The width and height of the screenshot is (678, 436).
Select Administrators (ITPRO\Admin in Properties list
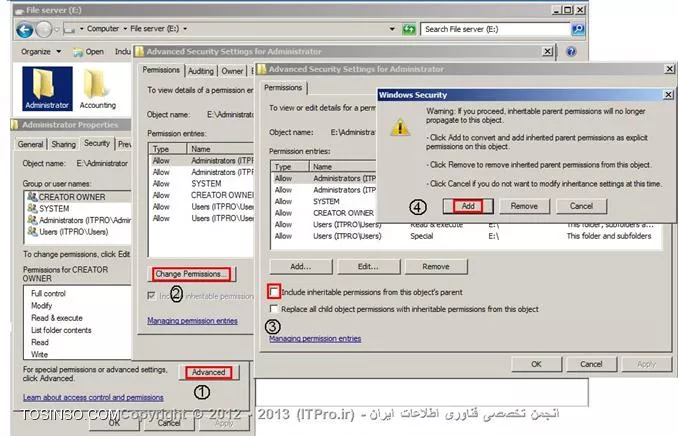pyautogui.click(x=77, y=220)
